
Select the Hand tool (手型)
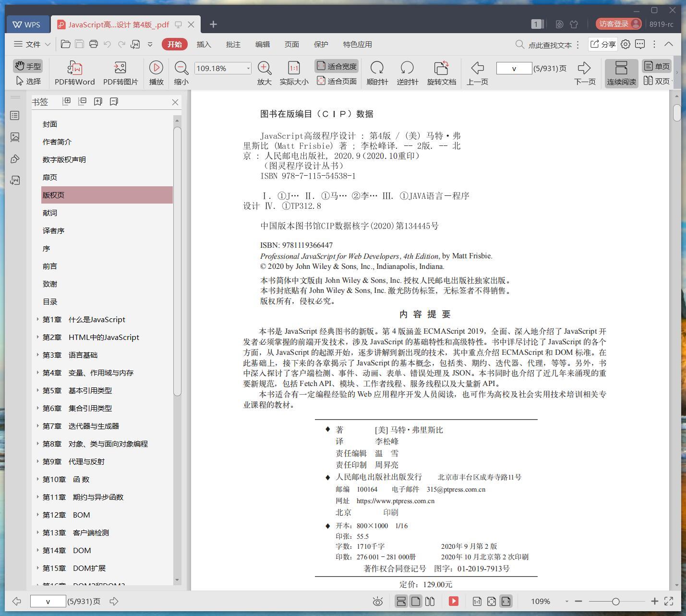(x=27, y=66)
